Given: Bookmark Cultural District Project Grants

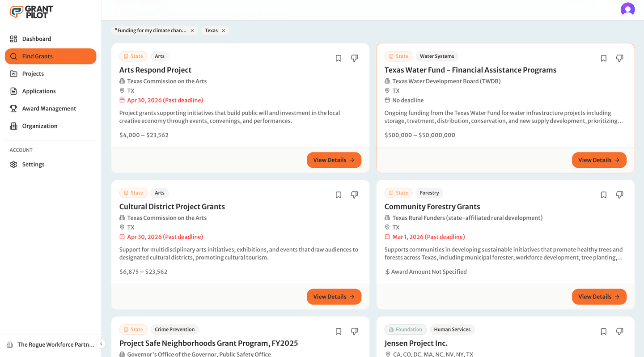Looking at the screenshot, I should (339, 195).
